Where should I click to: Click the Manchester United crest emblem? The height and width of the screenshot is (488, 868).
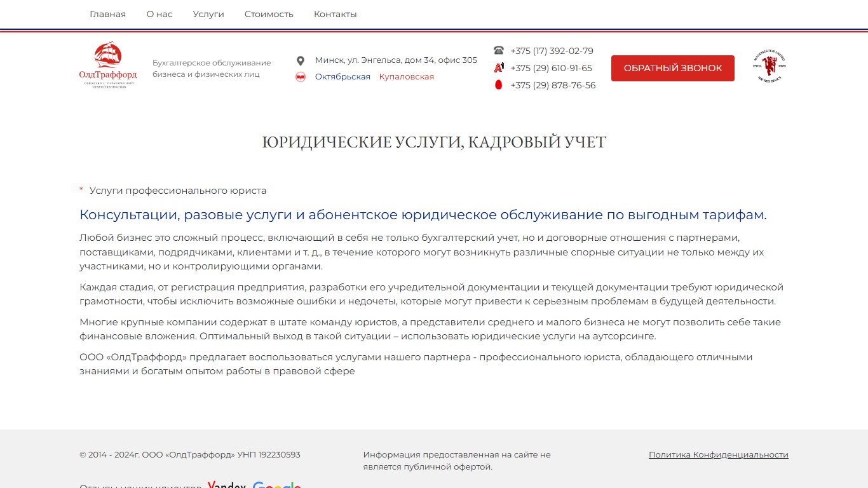770,65
